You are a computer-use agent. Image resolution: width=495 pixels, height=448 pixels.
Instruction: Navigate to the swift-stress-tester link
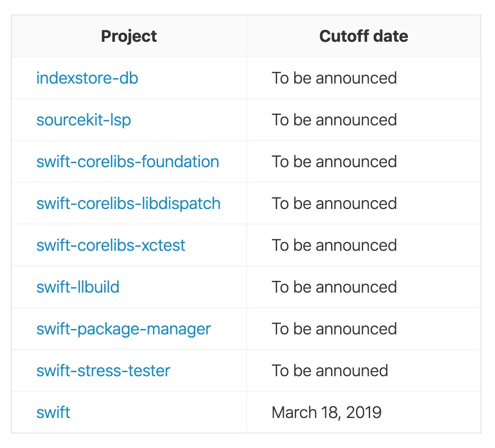pyautogui.click(x=103, y=371)
